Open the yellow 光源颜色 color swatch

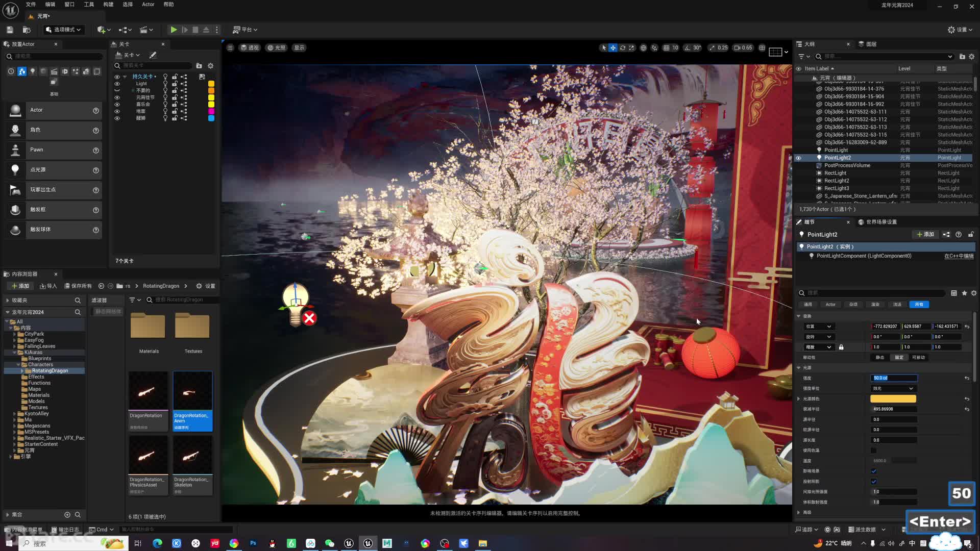point(893,399)
